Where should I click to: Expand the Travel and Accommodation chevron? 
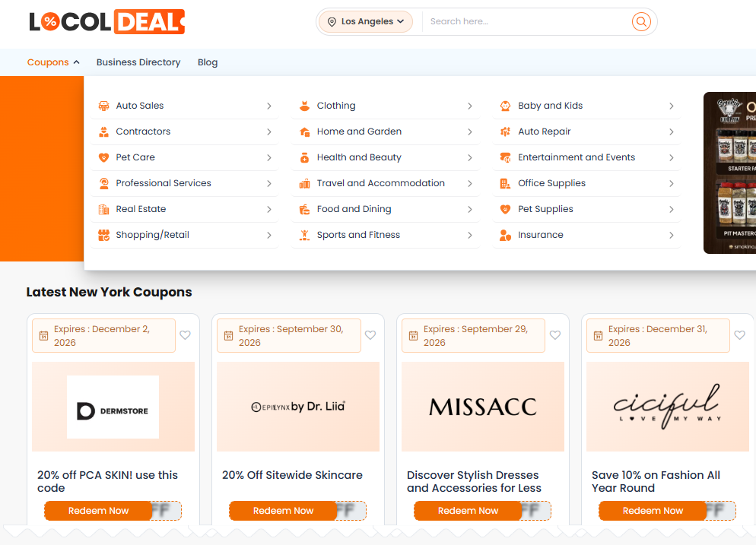point(469,184)
